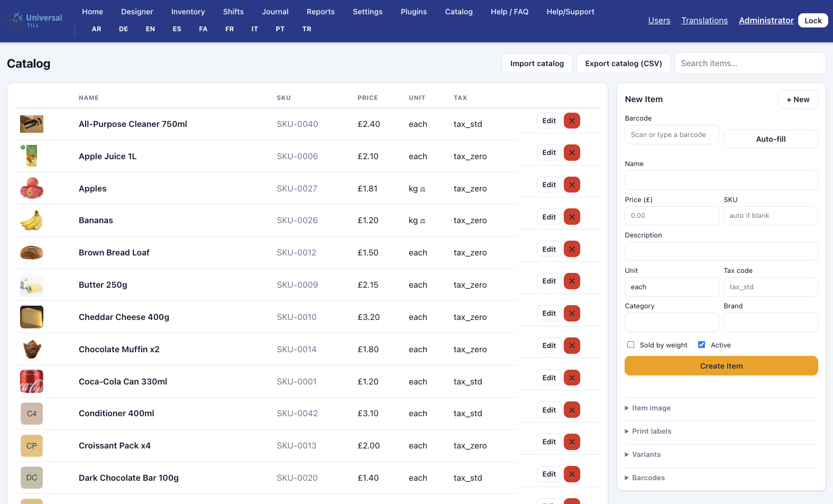Open the Inventory menu
Viewport: 833px width, 504px height.
coord(188,12)
